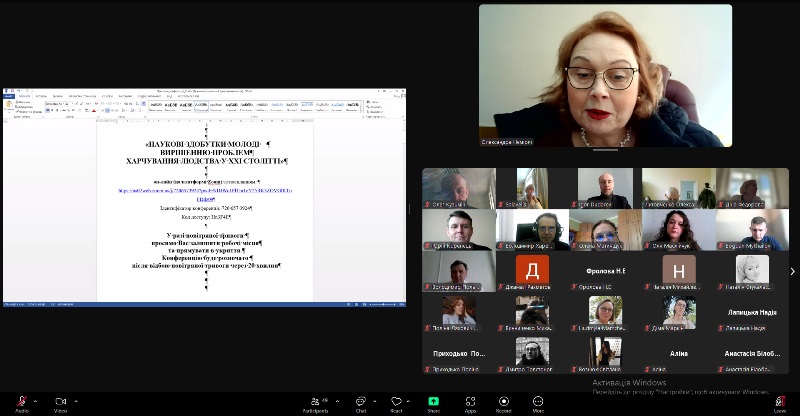Click zoom slider in shared Word status bar
Screen dimensions: 800x416
click(383, 304)
